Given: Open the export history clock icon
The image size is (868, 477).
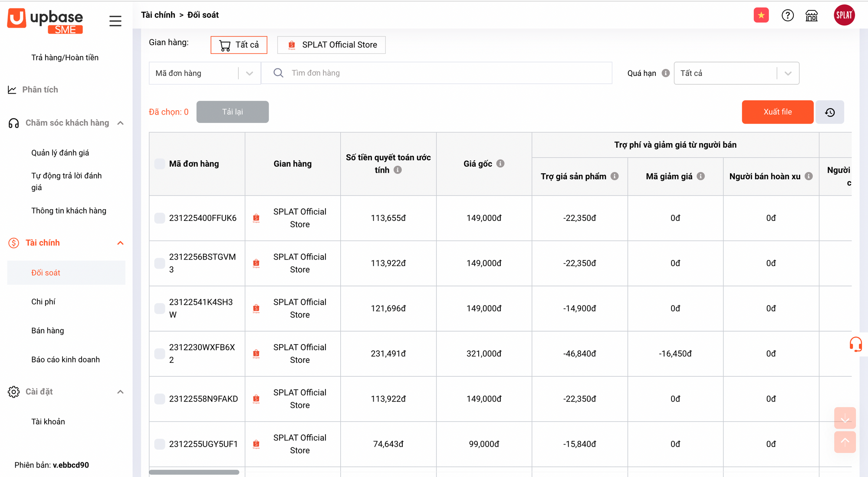Looking at the screenshot, I should pos(829,112).
